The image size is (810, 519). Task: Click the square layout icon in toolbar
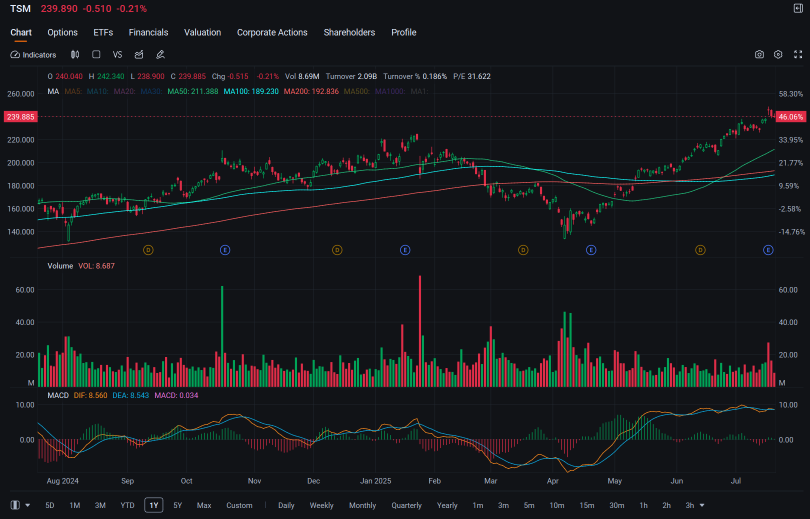tap(96, 55)
